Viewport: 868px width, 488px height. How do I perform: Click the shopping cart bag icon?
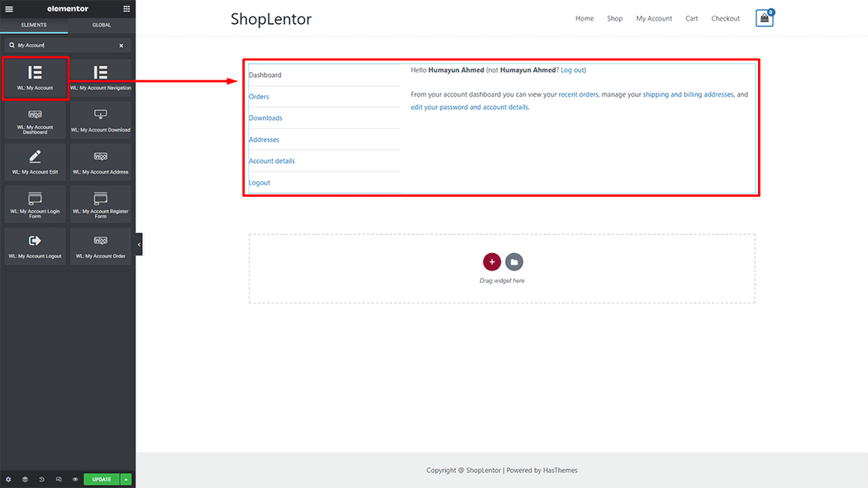764,18
